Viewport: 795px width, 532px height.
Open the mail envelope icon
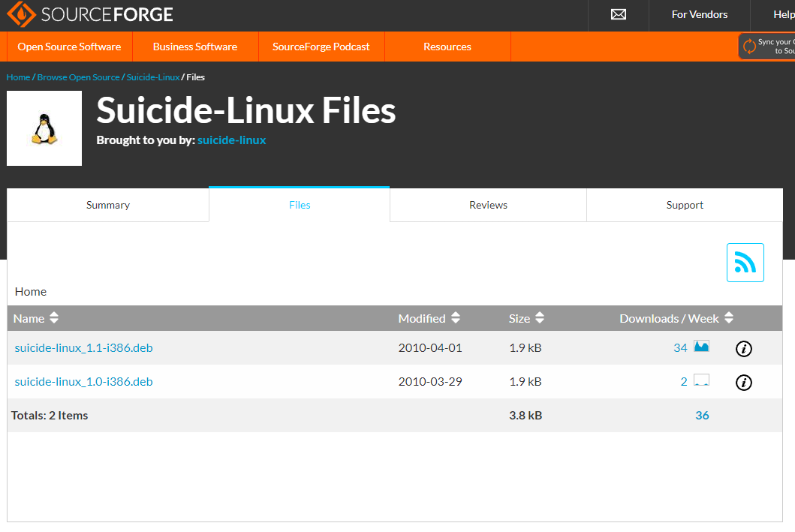[618, 15]
